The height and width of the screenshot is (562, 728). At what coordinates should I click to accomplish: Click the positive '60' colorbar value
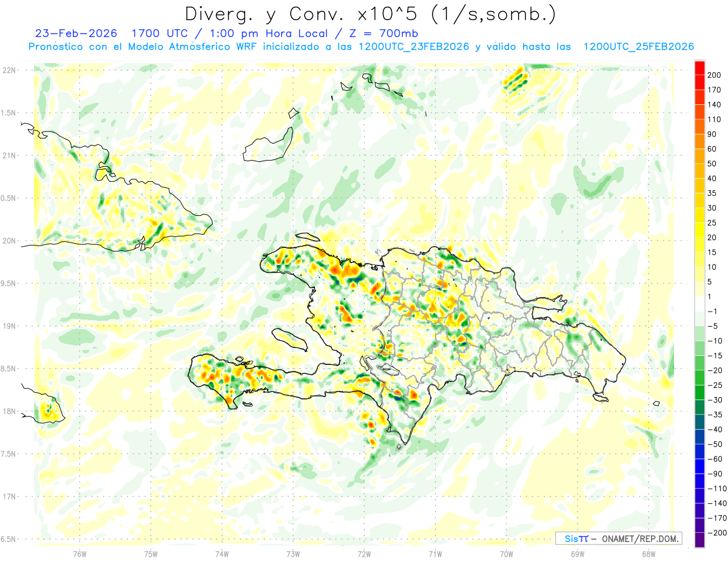tap(713, 149)
